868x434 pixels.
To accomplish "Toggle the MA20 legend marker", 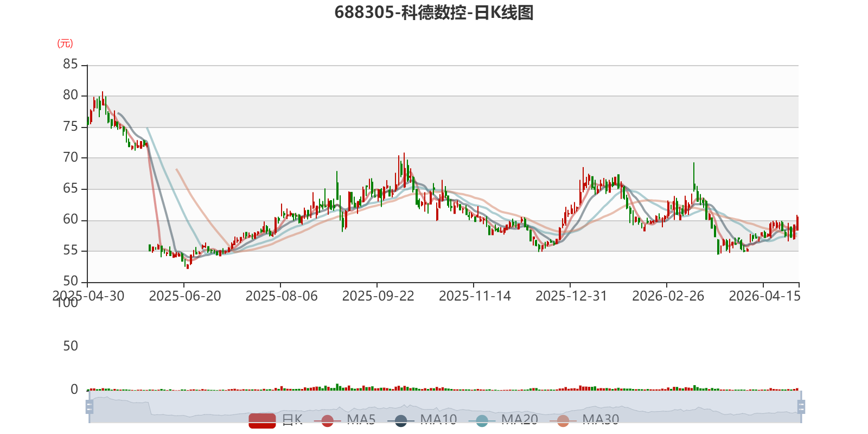I will click(482, 420).
